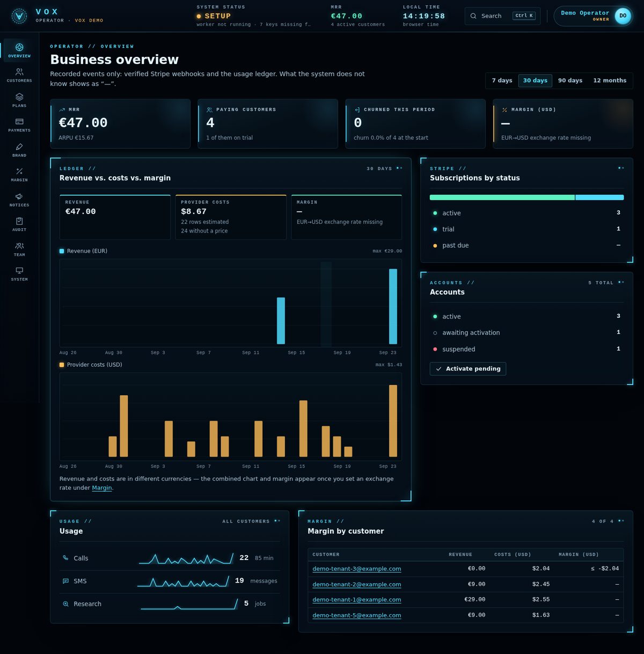
Task: Click the 14:19:58 local time readout
Action: [x=423, y=16]
